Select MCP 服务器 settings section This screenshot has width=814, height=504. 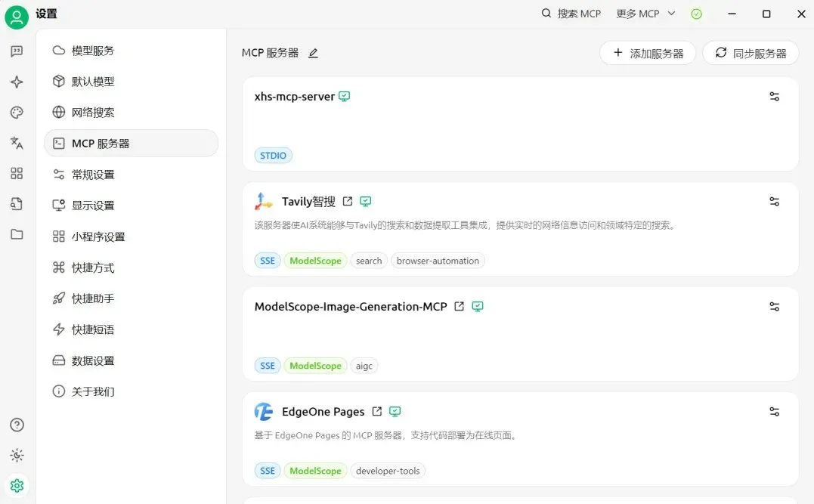point(131,144)
